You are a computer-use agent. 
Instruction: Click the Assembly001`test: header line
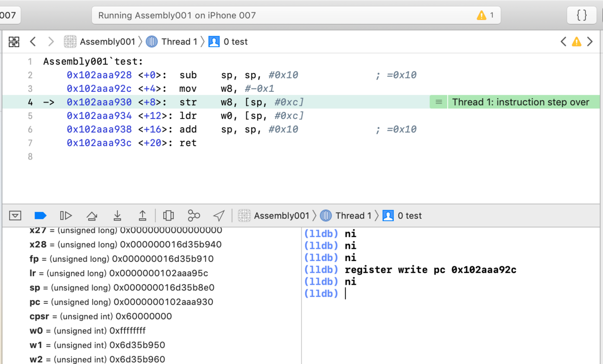pos(93,62)
